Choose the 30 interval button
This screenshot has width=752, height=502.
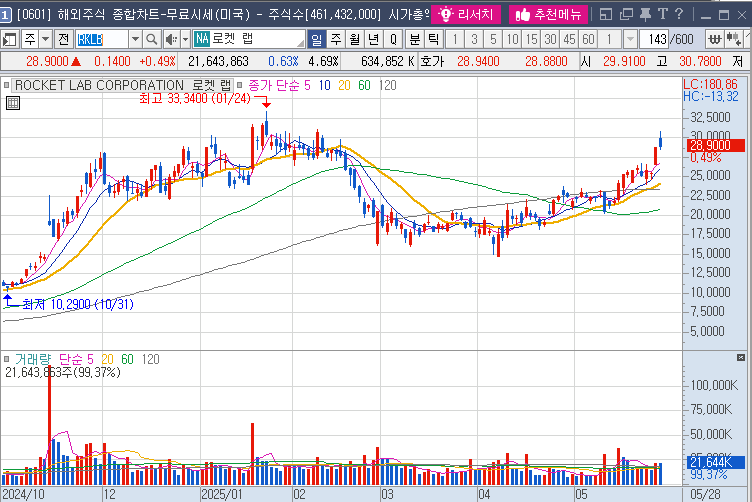coord(550,39)
